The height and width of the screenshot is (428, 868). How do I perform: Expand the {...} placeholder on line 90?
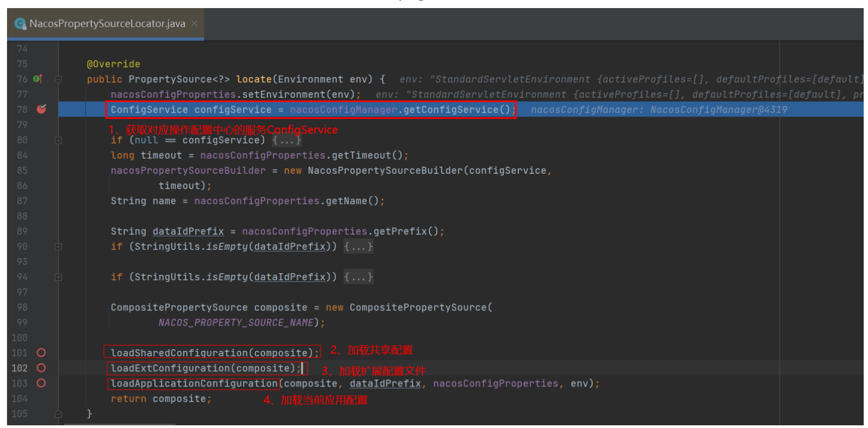click(359, 247)
